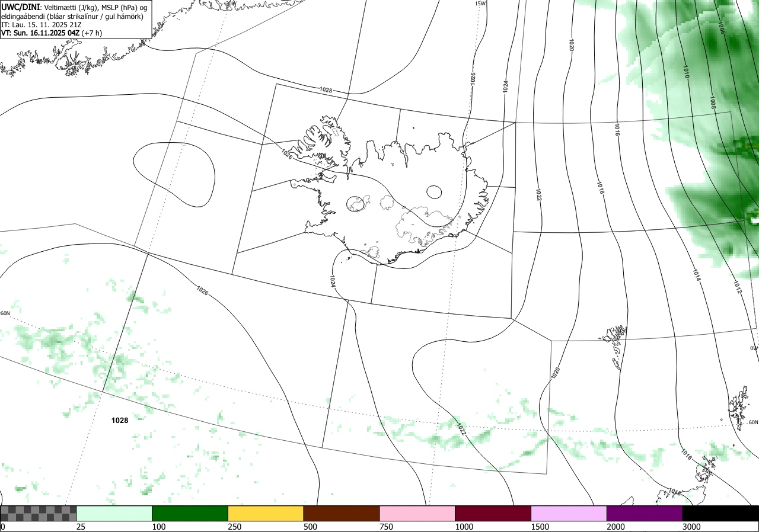Click the 1012 isobar label
The image size is (759, 532).
click(x=737, y=287)
